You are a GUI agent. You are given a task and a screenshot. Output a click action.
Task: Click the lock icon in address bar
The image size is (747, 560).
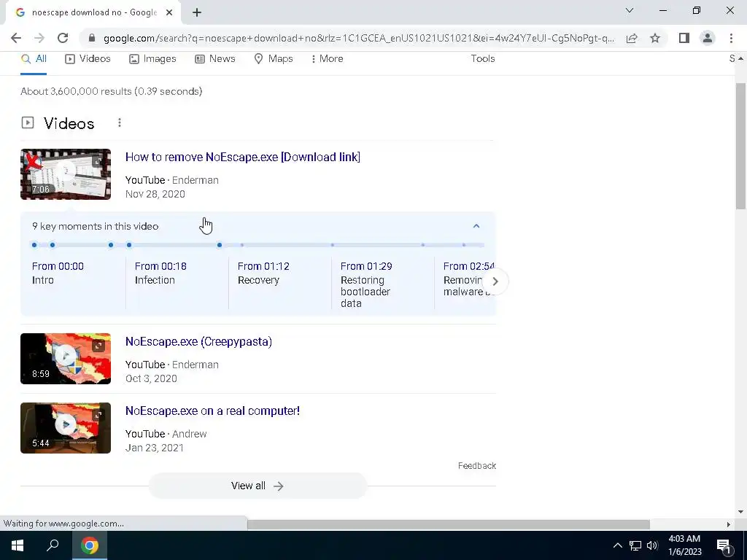pyautogui.click(x=92, y=38)
